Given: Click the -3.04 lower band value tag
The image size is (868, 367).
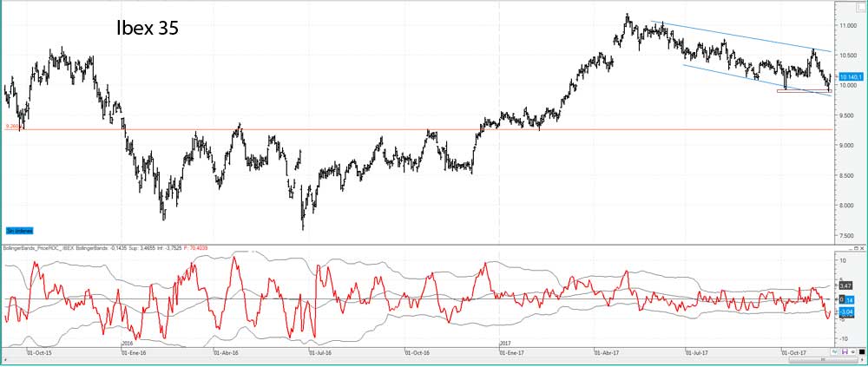Looking at the screenshot, I should tap(845, 311).
